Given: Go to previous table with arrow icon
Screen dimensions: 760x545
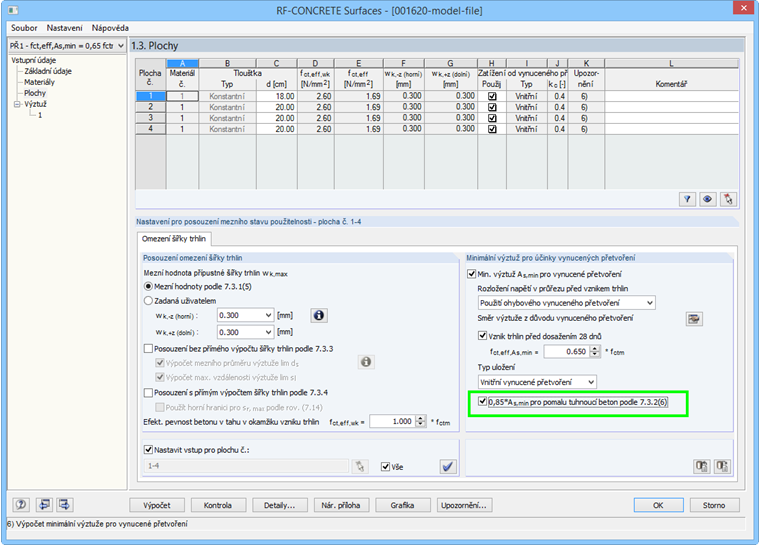Looking at the screenshot, I should click(x=44, y=505).
